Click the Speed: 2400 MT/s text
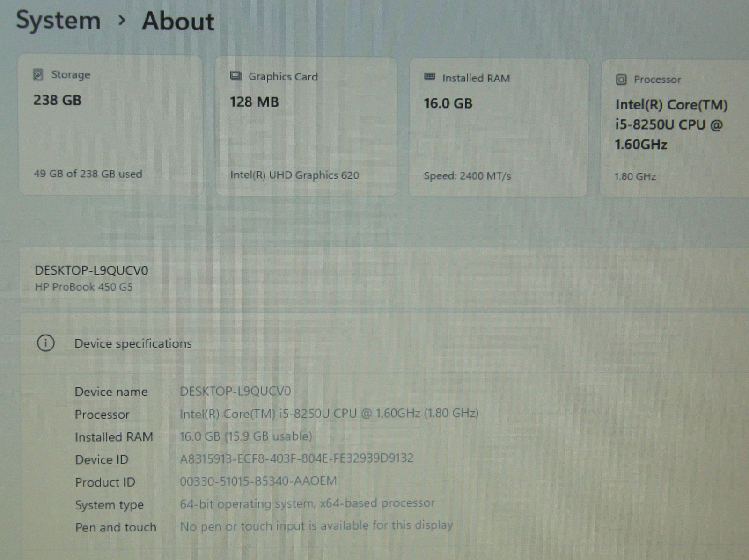This screenshot has width=749, height=560. (x=467, y=176)
